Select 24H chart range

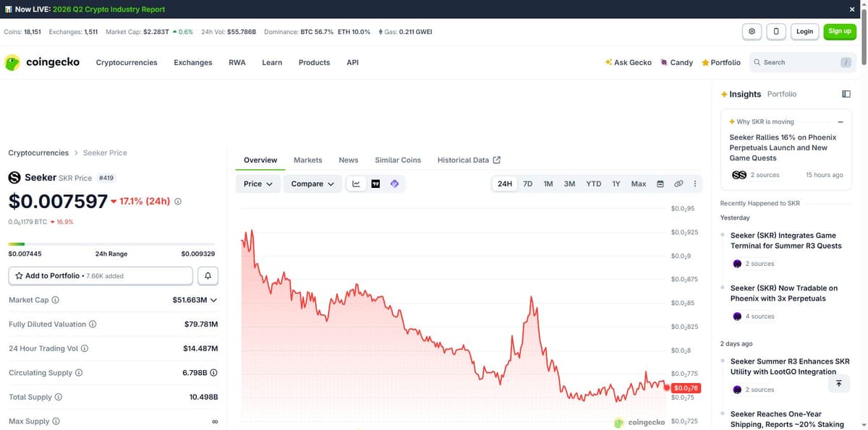click(x=505, y=184)
